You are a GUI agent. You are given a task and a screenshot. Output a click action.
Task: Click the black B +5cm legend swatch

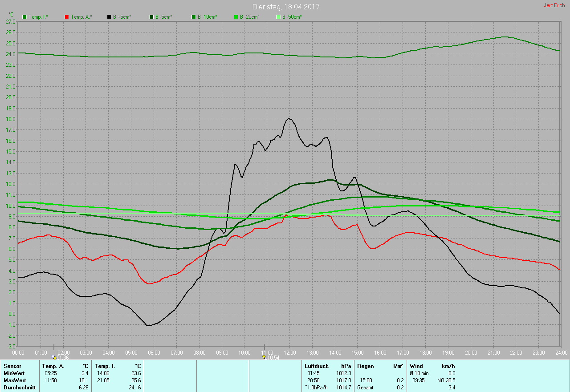(x=109, y=17)
